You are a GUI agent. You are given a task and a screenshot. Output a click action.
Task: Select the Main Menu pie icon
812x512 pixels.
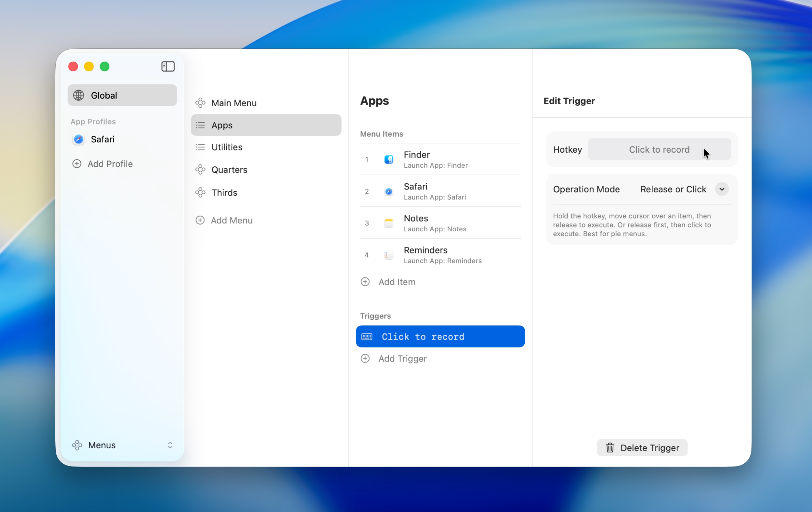[200, 102]
